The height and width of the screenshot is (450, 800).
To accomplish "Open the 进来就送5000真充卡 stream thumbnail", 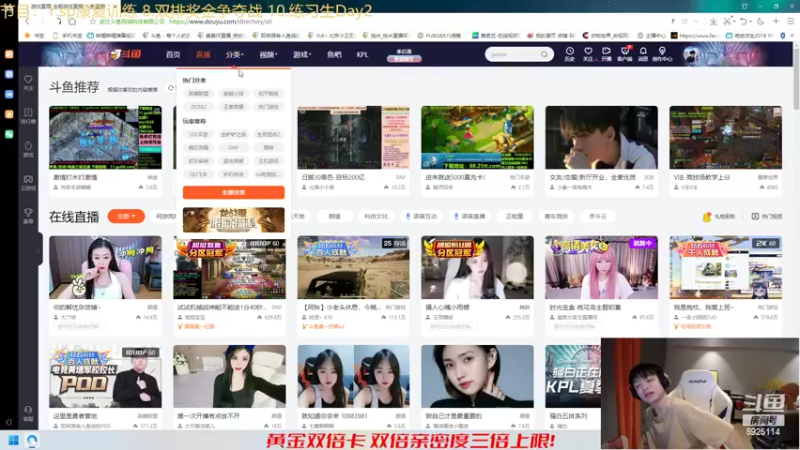I will [x=478, y=137].
